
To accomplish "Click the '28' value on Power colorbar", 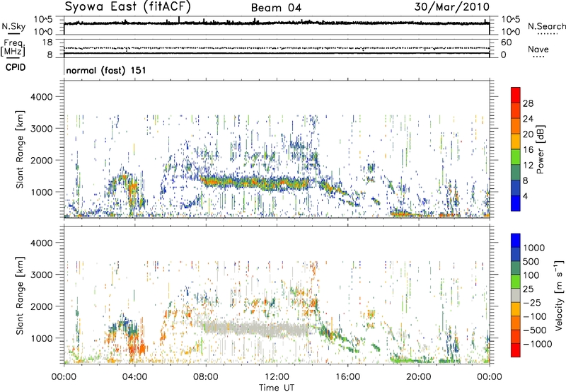I will point(528,103).
